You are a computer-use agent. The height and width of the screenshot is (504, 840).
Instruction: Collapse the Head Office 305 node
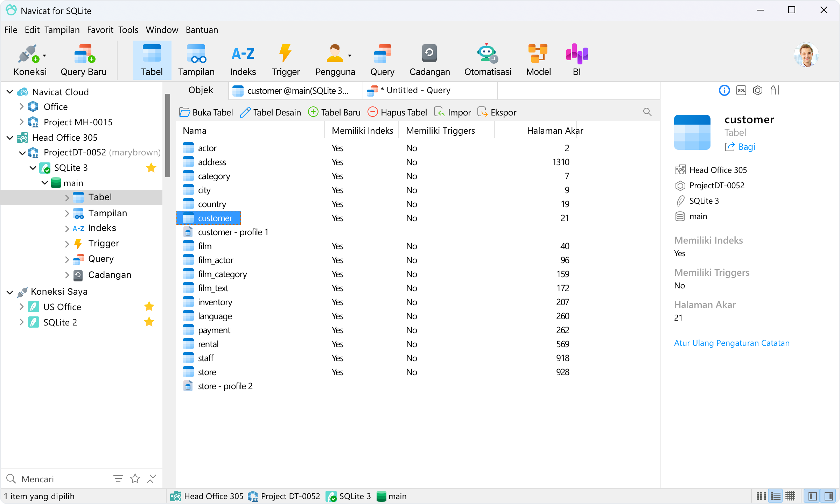10,138
